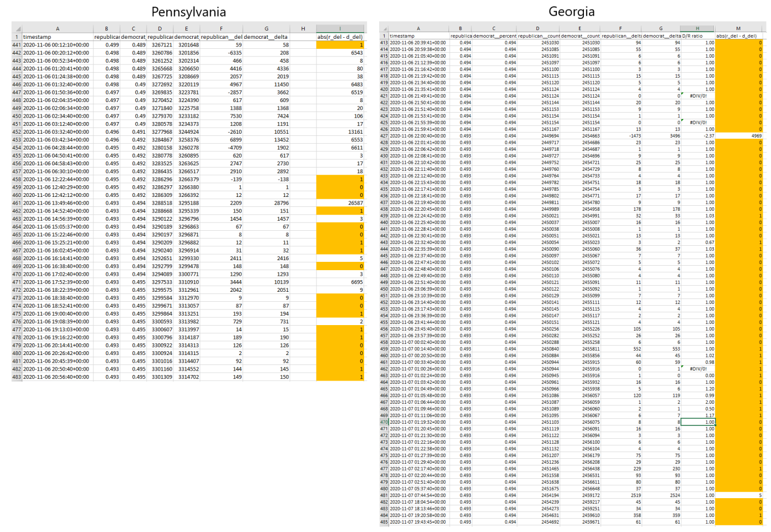Select row header 427 in Georgia sheet
Image resolution: width=771 pixels, height=532 pixels.
point(384,136)
